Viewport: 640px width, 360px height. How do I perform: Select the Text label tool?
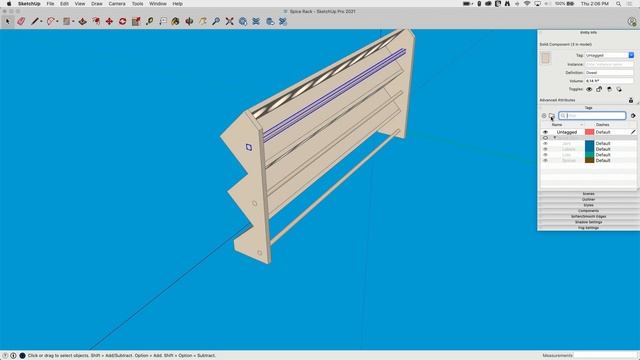(x=163, y=21)
